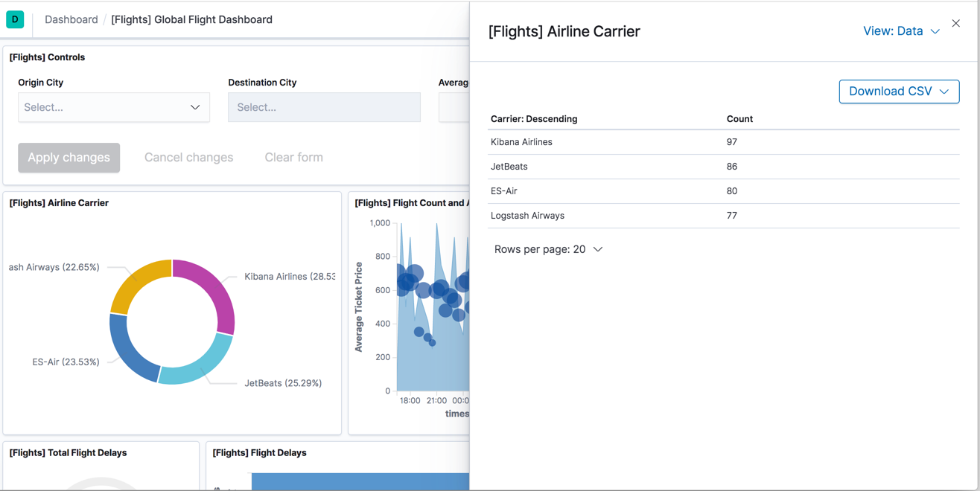Click the magenta Kibana Airlines donut slice
Screen dimensions: 980x491
click(x=216, y=294)
